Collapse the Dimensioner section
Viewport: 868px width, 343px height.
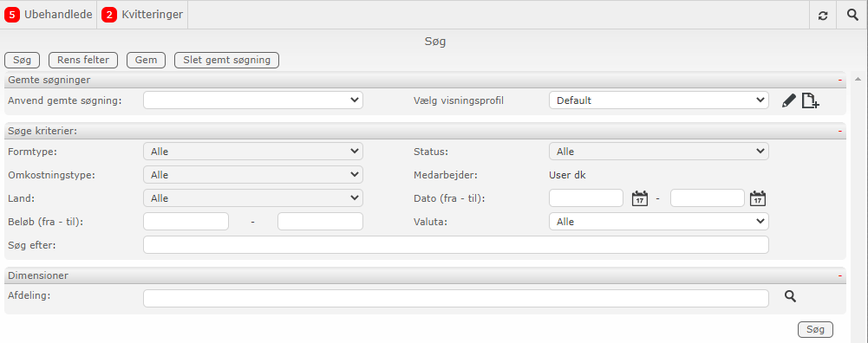coord(839,275)
